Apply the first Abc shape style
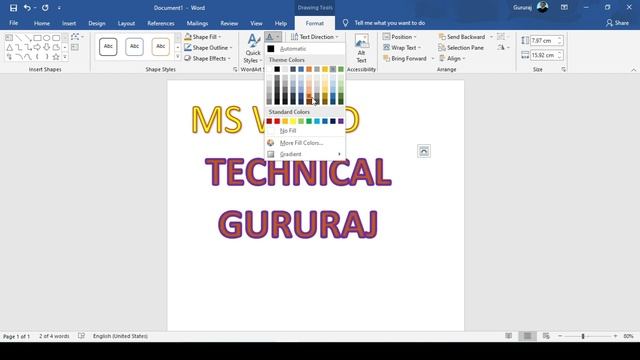Image resolution: width=640 pixels, height=360 pixels. pyautogui.click(x=108, y=47)
